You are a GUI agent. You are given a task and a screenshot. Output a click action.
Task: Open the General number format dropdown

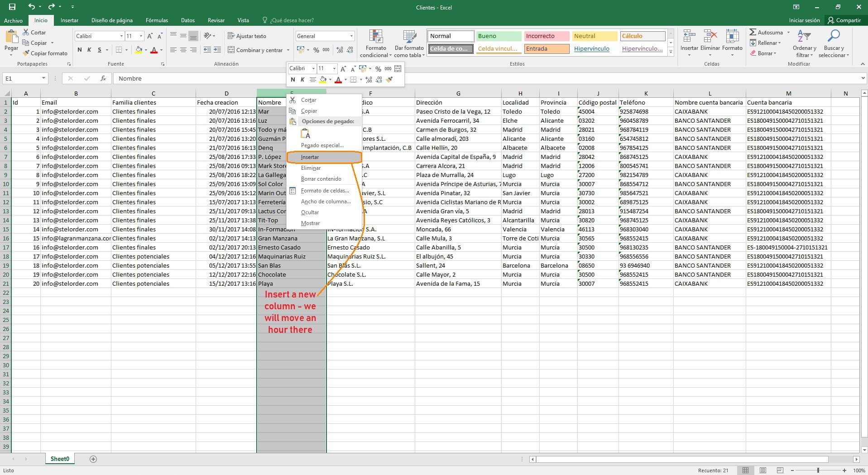tap(351, 36)
